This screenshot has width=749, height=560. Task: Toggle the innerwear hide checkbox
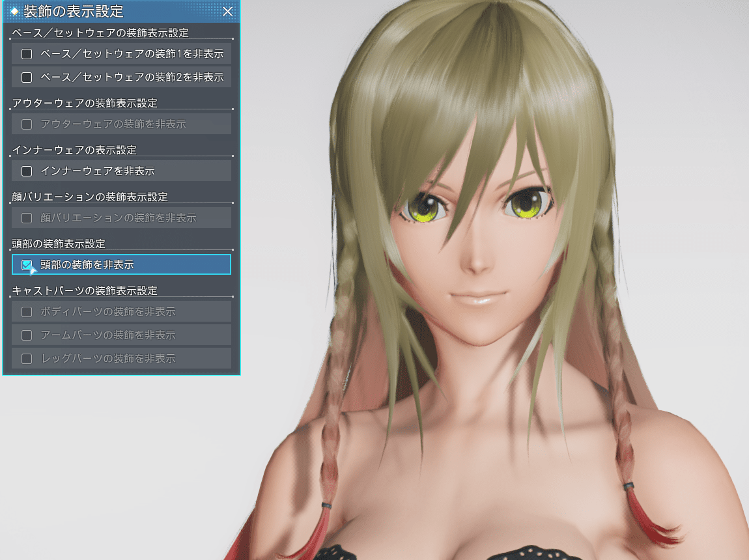click(26, 171)
